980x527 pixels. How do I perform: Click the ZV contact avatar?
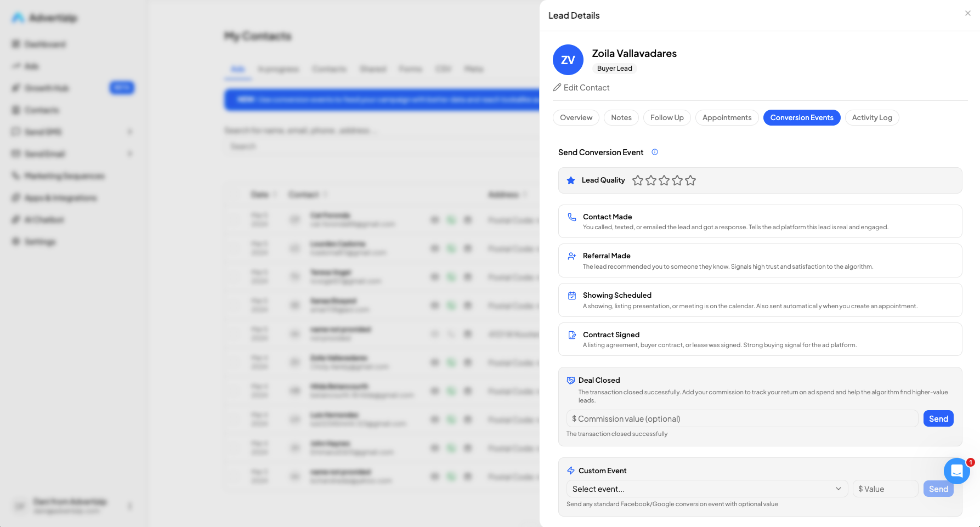pos(568,60)
